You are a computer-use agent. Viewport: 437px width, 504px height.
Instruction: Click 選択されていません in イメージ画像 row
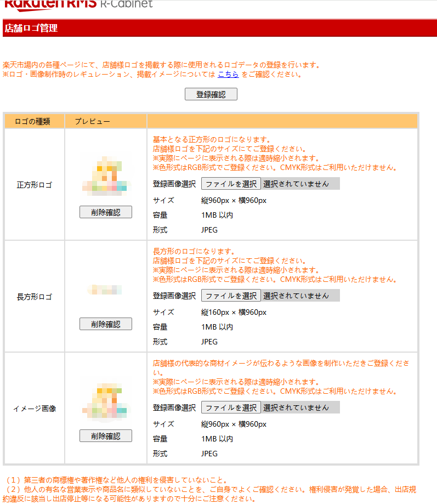click(296, 407)
